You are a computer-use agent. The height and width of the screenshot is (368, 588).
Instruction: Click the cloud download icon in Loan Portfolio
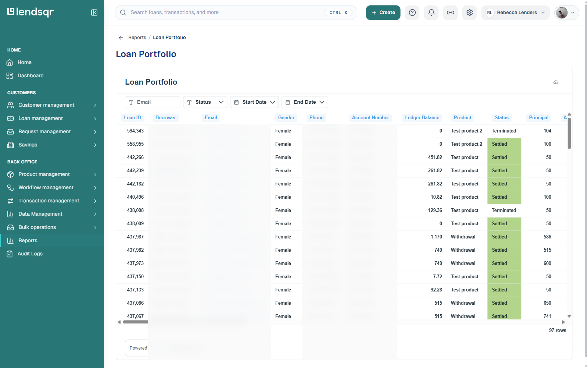point(555,82)
